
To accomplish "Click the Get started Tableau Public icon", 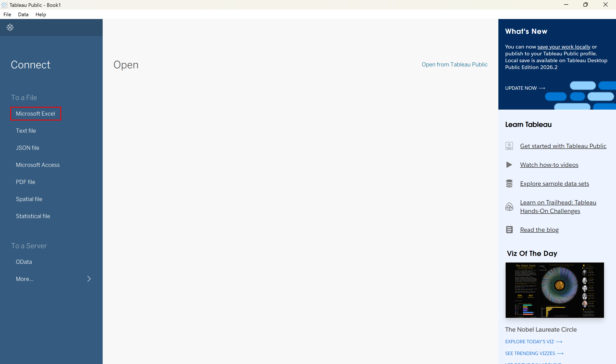I will tap(509, 146).
